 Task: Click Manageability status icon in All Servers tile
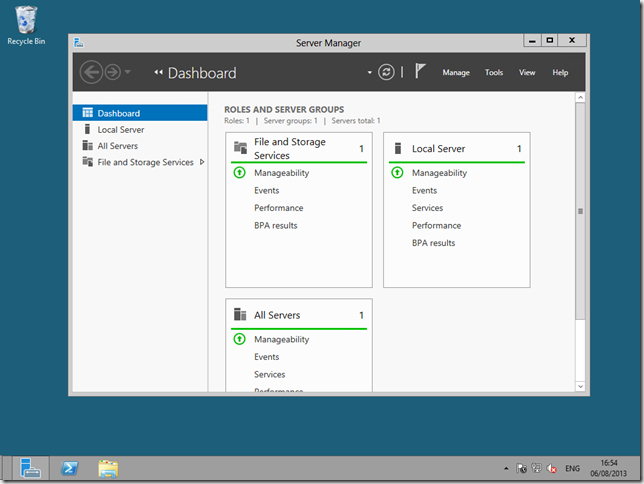239,339
